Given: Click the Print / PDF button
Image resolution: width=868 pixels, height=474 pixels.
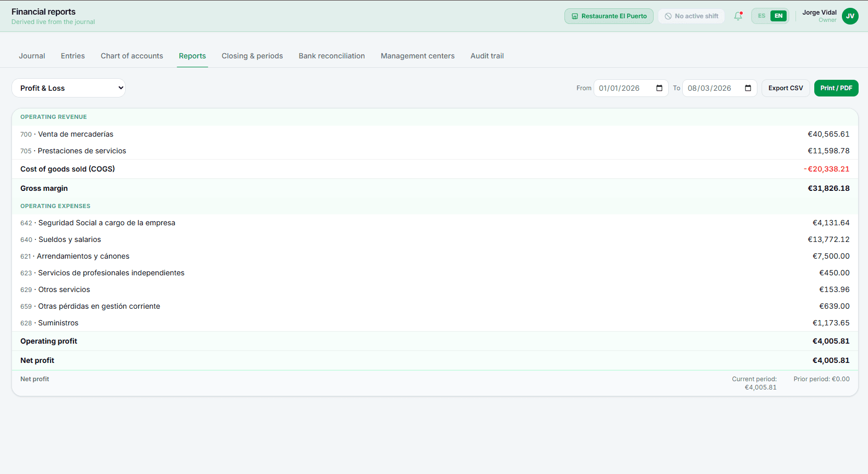Looking at the screenshot, I should [836, 88].
